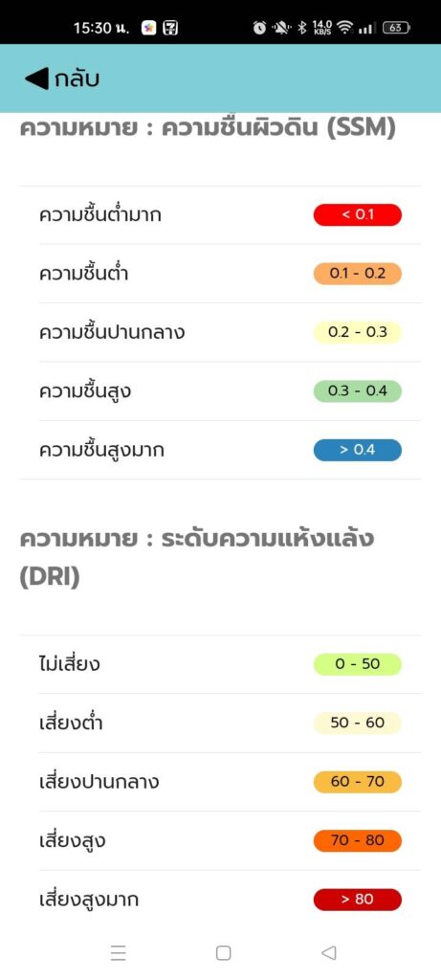Select the green '0 - 50' DRI swatch
Screen dimensions: 441x980
click(358, 664)
